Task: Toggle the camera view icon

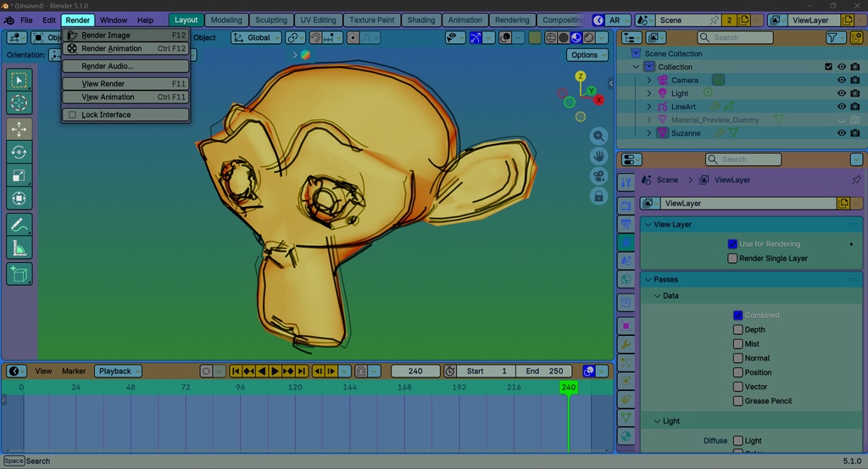Action: click(598, 176)
